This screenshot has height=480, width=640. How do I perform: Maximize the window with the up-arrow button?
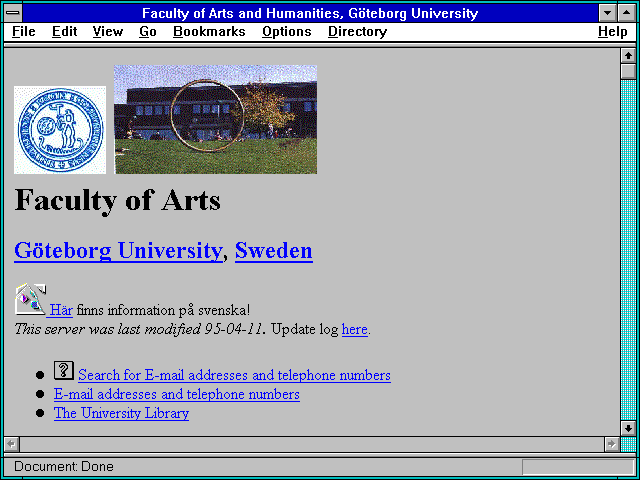[x=627, y=13]
